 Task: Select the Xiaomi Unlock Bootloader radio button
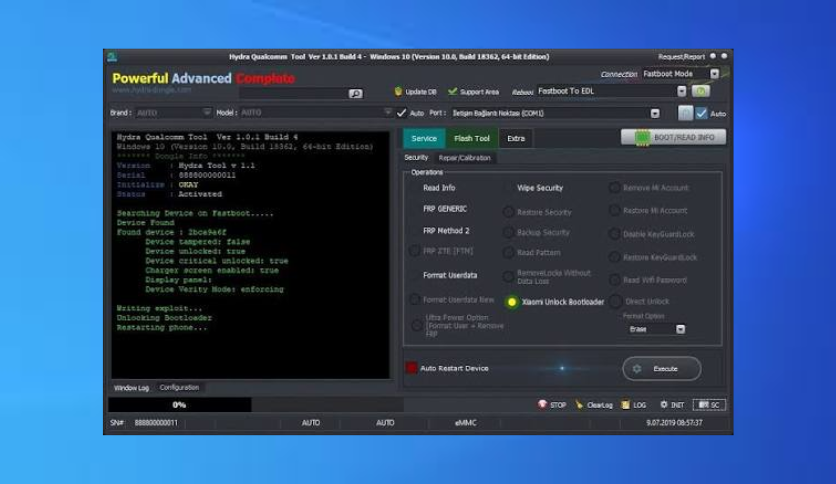512,302
